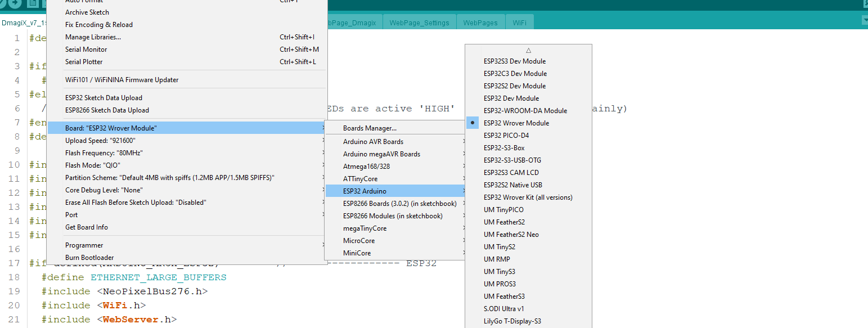868x328 pixels.
Task: Expand ESP8266 Boards (3.0.2) group
Action: (x=396, y=204)
